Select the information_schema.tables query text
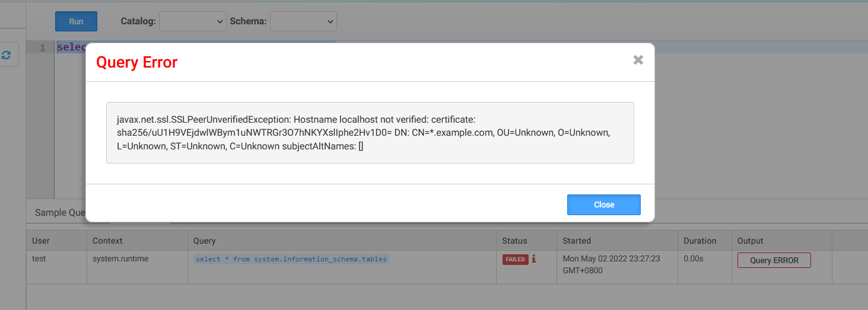 (x=291, y=259)
